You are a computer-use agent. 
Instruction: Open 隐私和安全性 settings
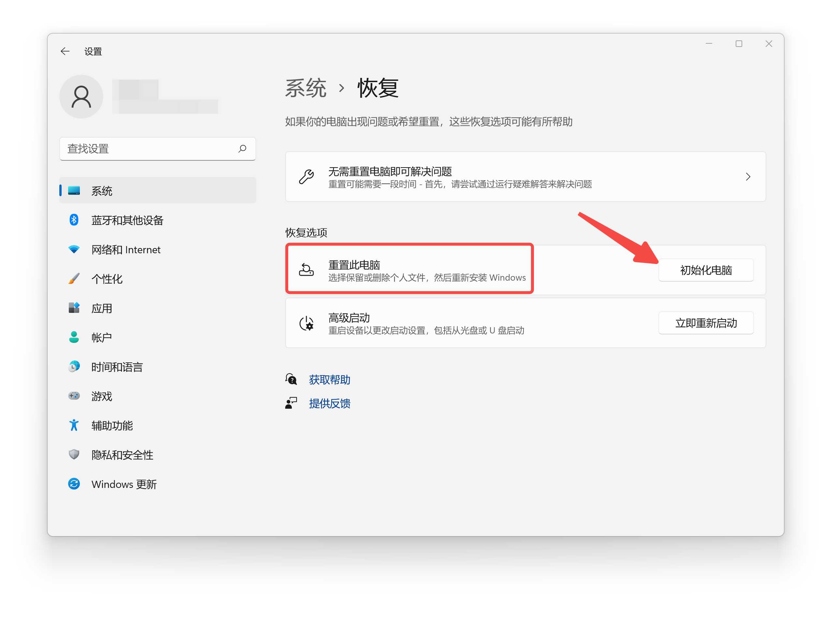[x=157, y=455]
